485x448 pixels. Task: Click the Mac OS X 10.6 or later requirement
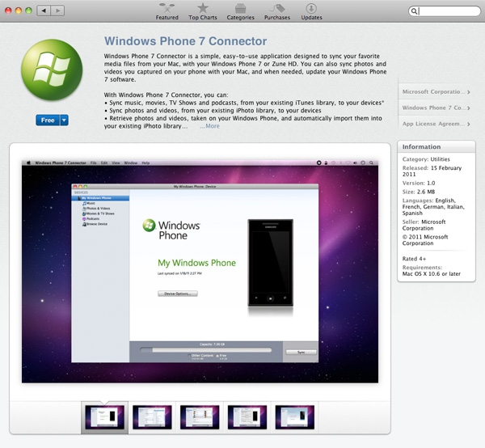click(x=431, y=273)
